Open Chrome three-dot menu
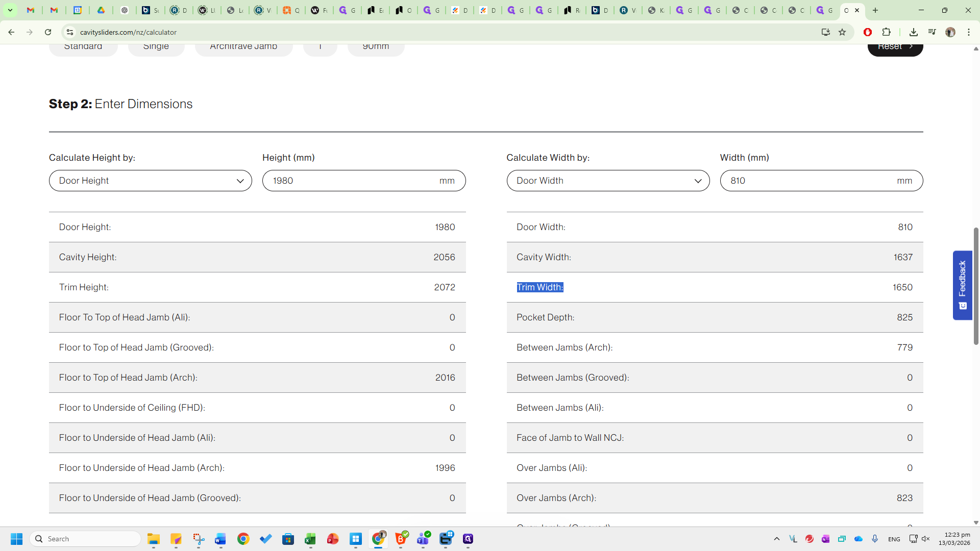This screenshot has width=980, height=551. (x=969, y=32)
